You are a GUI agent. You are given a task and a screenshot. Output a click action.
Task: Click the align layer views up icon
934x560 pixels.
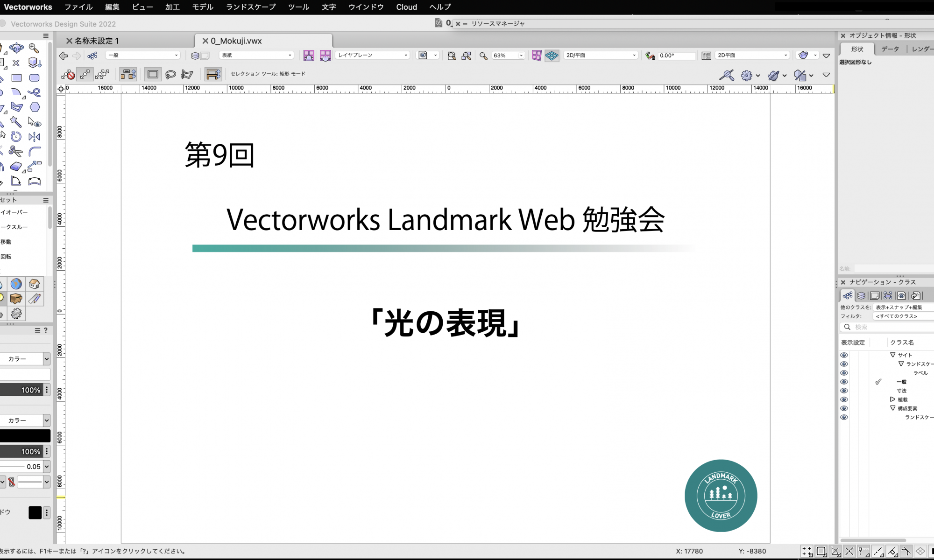pos(309,56)
